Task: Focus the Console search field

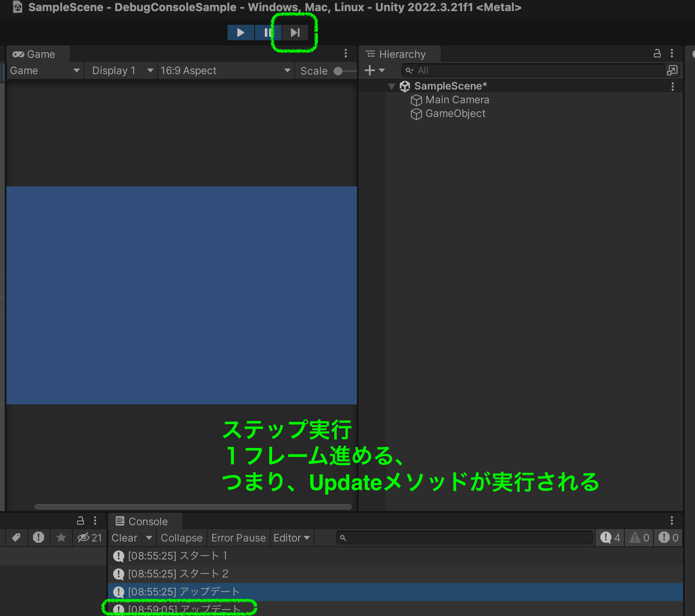Action: point(464,538)
